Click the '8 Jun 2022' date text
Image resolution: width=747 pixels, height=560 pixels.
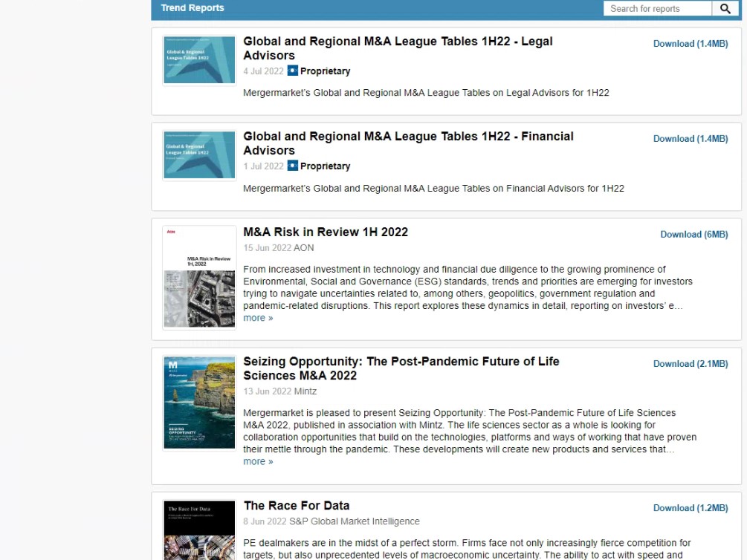[265, 521]
